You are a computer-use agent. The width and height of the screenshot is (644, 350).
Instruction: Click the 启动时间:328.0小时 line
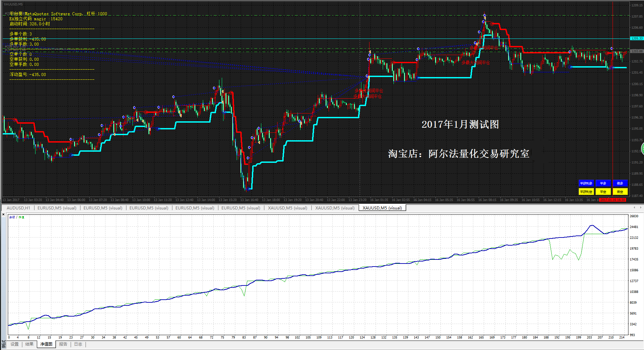coord(30,24)
